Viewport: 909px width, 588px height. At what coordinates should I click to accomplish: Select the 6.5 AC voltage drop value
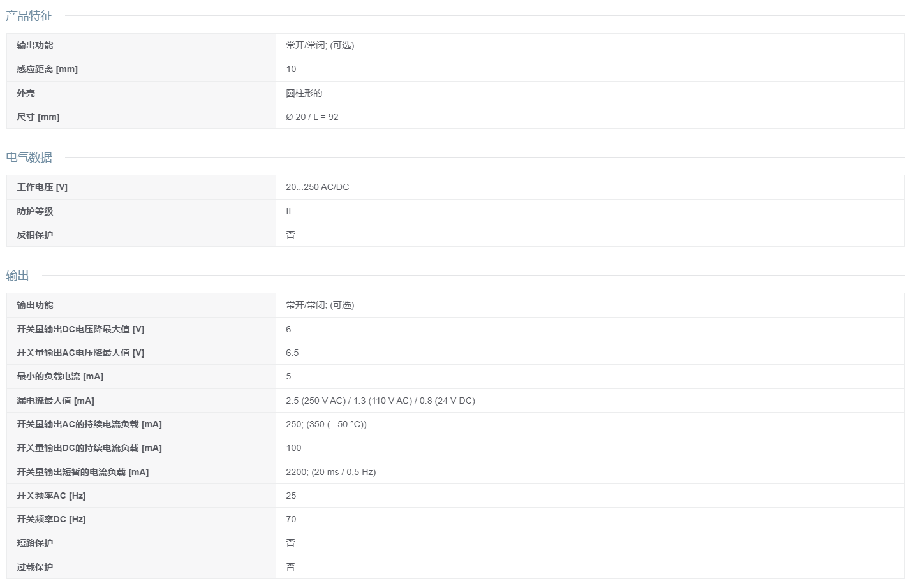point(292,353)
